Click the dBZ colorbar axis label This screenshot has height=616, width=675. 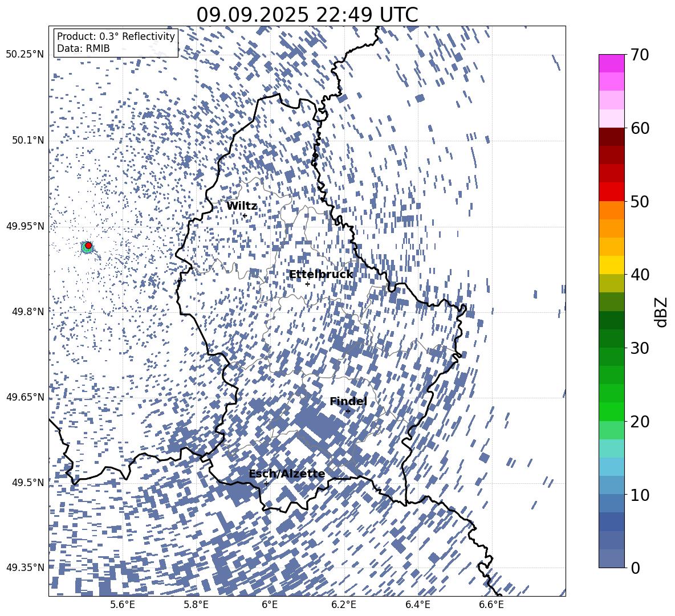[x=662, y=312]
